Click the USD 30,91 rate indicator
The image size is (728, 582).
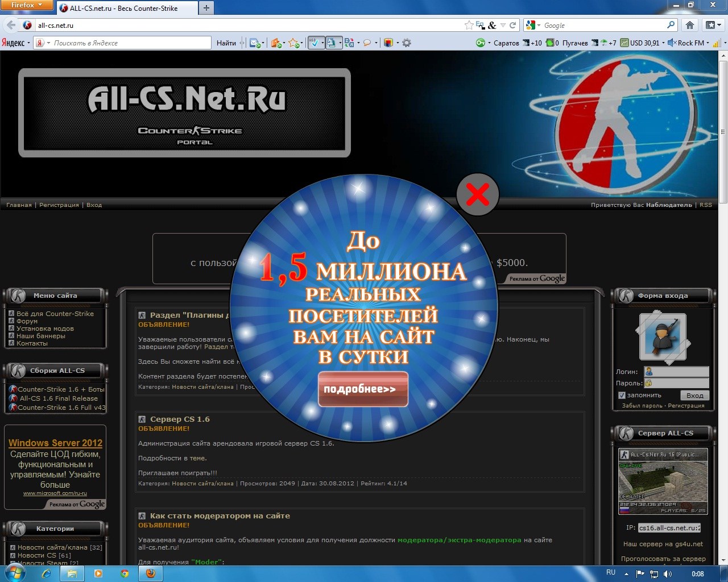point(640,43)
